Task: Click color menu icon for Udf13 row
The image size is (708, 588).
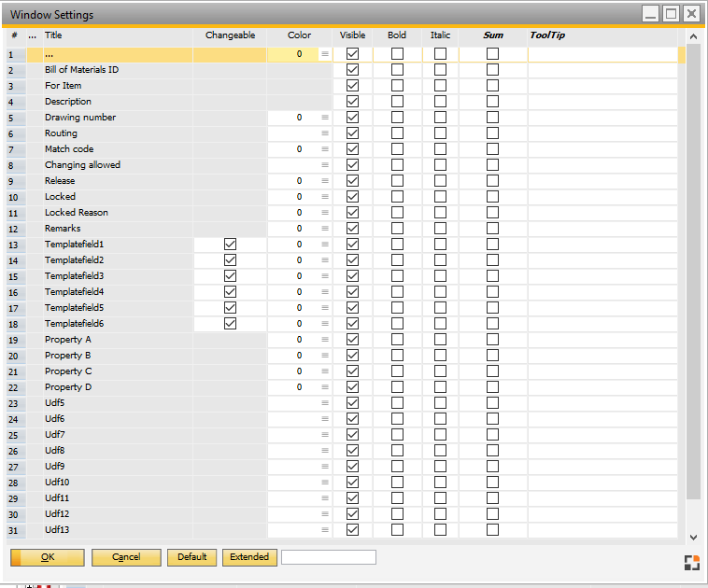Action: [325, 530]
